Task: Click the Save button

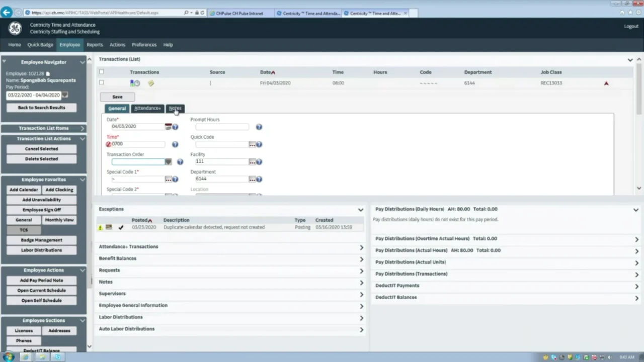Action: (x=117, y=97)
